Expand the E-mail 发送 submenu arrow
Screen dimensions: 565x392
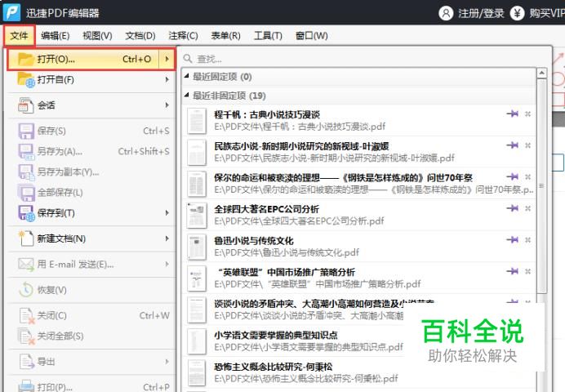click(x=167, y=264)
